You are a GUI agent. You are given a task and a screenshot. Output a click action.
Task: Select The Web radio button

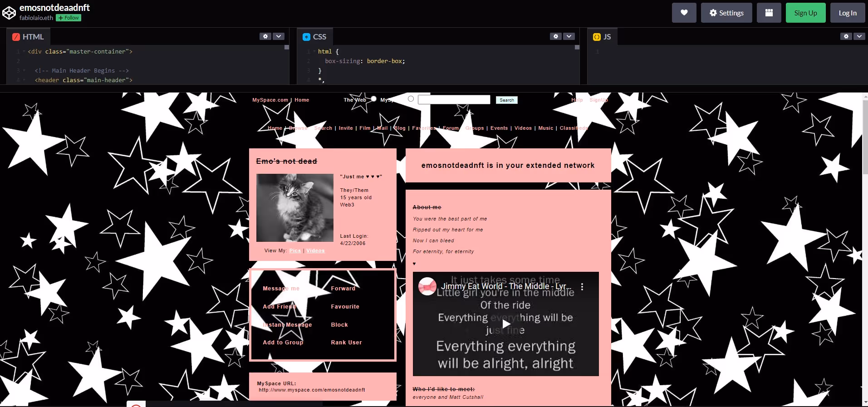click(x=373, y=99)
